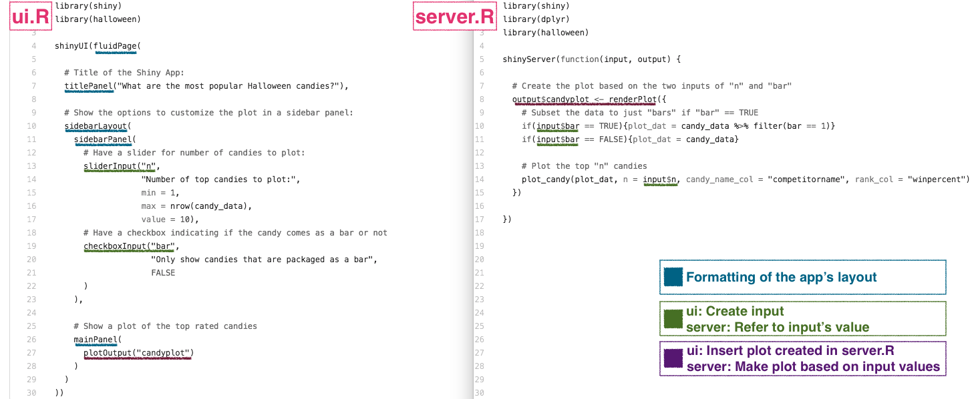980x399 pixels.
Task: Select the underlined fluidPage call in ui.R
Action: click(x=115, y=45)
